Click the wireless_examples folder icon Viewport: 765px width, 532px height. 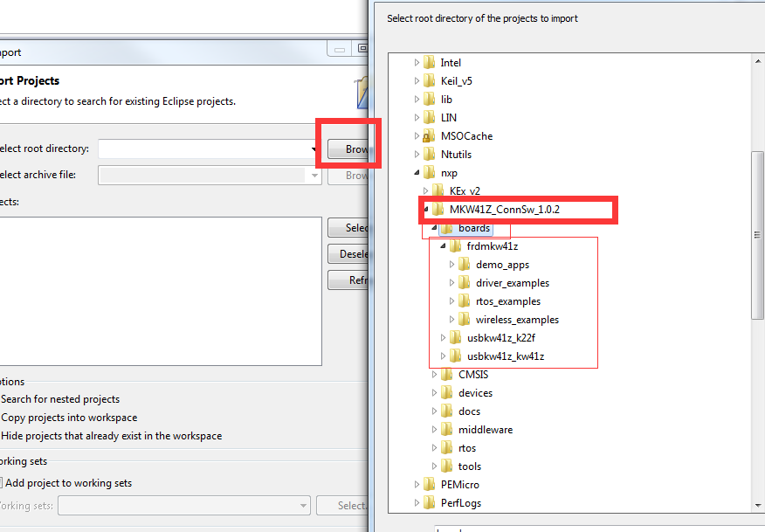coord(465,320)
